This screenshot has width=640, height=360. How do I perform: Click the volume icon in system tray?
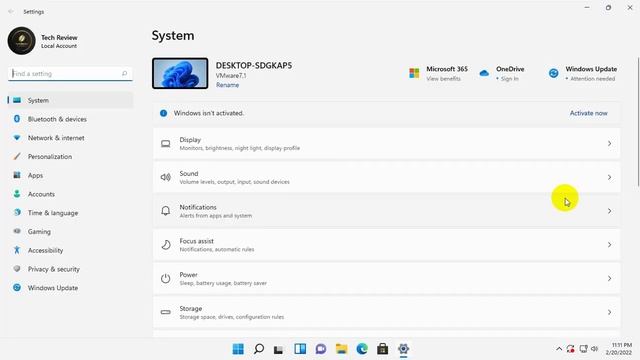pos(595,349)
